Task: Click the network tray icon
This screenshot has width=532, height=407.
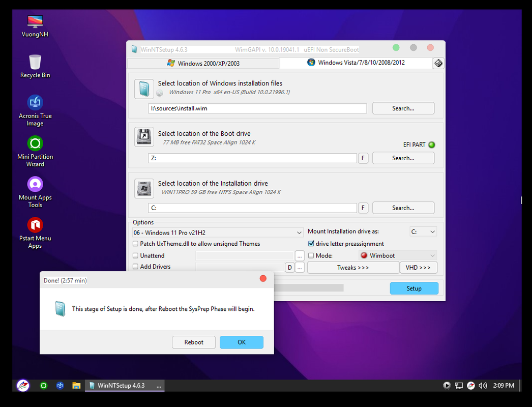Action: 459,386
